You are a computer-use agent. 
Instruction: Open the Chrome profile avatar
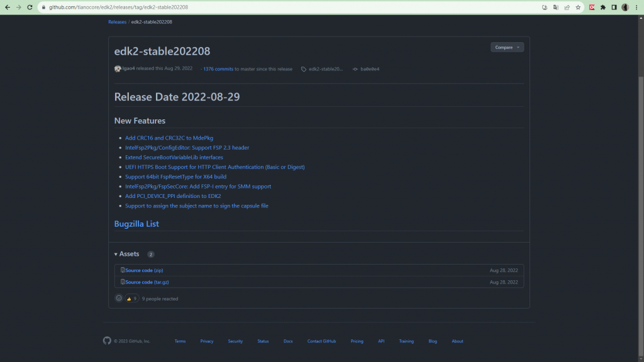[x=625, y=7]
